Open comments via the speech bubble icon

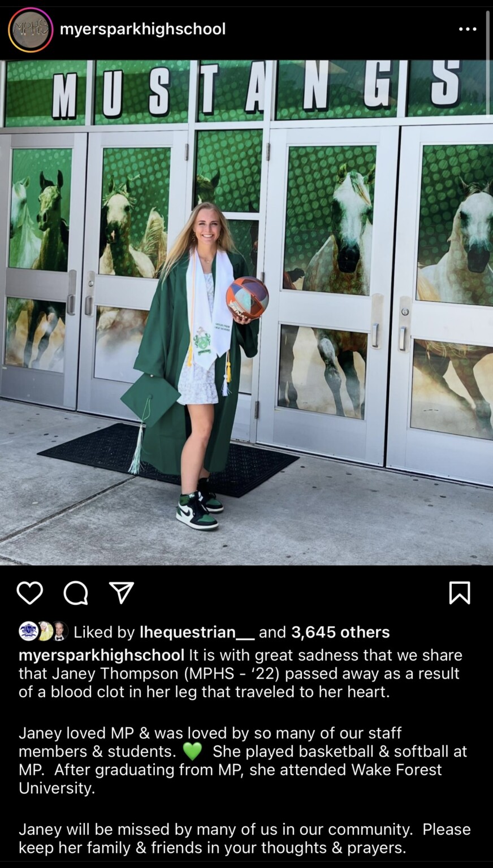pos(76,593)
